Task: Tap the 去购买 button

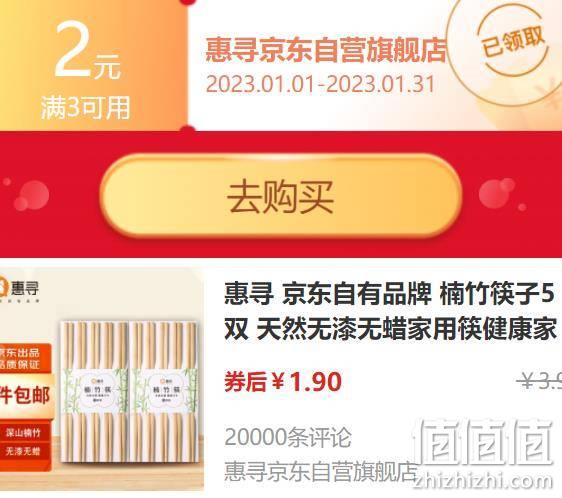Action: click(281, 196)
